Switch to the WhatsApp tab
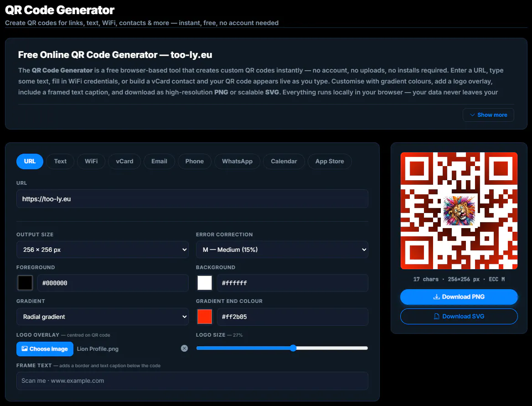Screen dimensions: 532x406 tap(237, 161)
